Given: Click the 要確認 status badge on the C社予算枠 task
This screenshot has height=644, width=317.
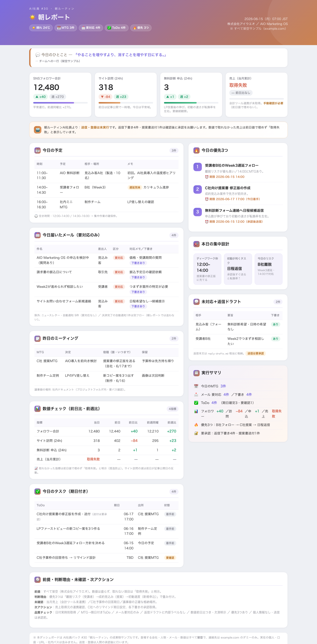Looking at the screenshot, I should tap(170, 558).
